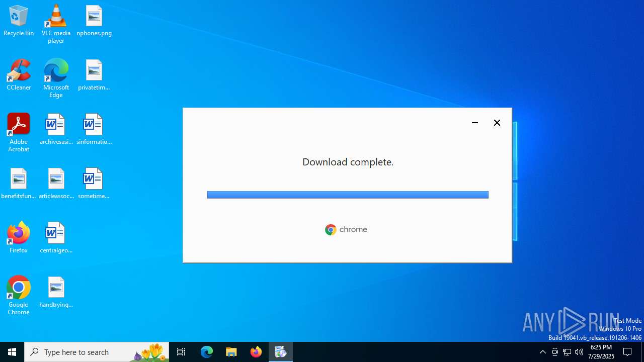
Task: Open Firefox desktop shortcut
Action: click(19, 237)
